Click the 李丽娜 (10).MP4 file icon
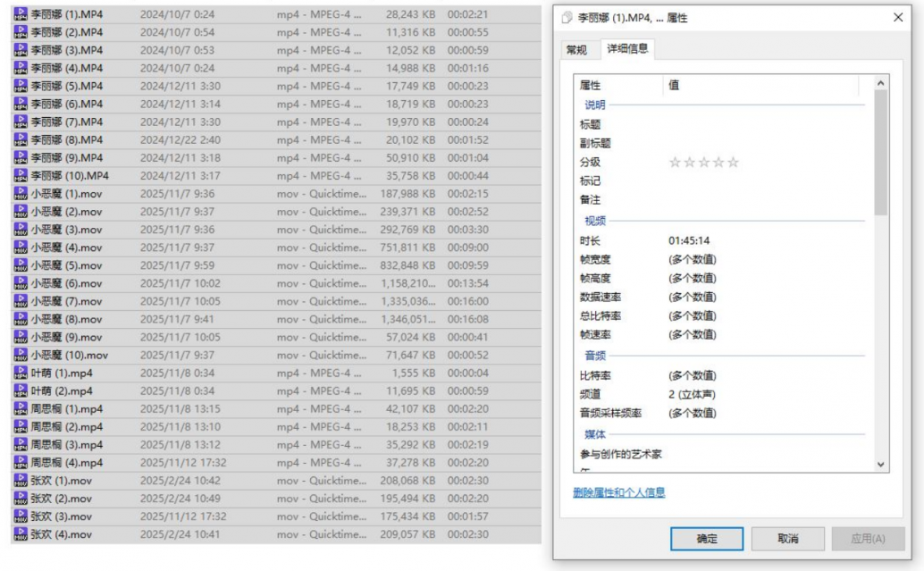The width and height of the screenshot is (924, 571). 21,176
